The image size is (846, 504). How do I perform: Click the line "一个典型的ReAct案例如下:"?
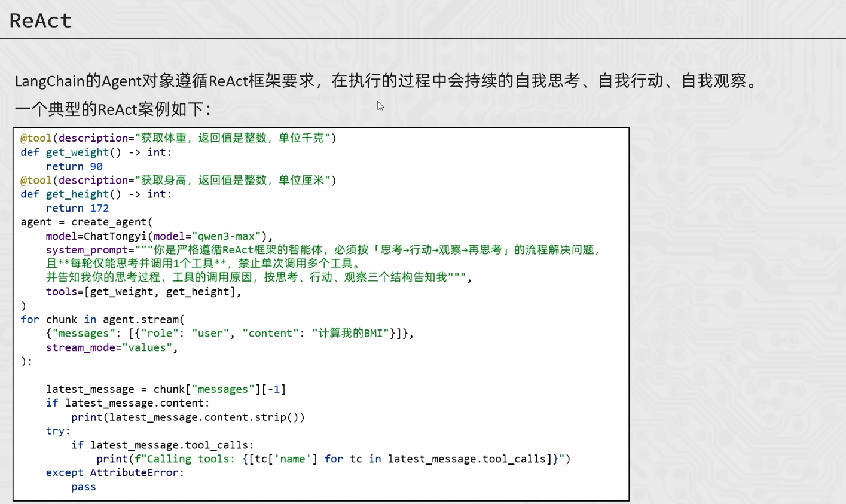click(x=113, y=109)
